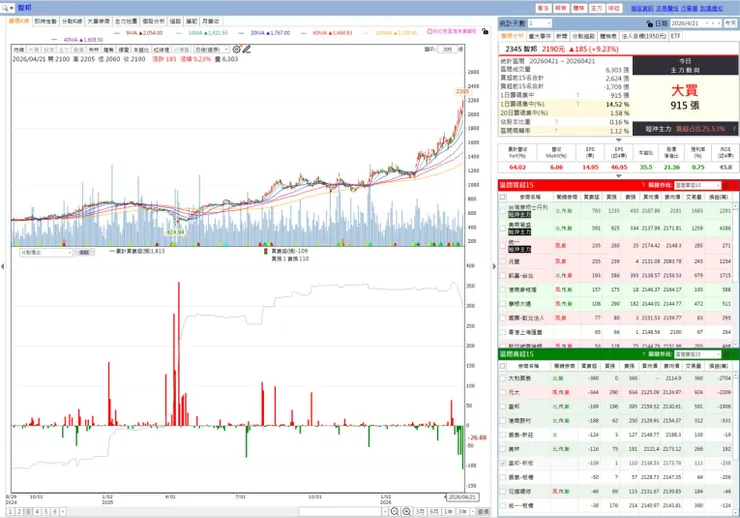Screen dimensions: 740x518
Task: Switch to the 即時走勢 tab
Action: (x=46, y=21)
